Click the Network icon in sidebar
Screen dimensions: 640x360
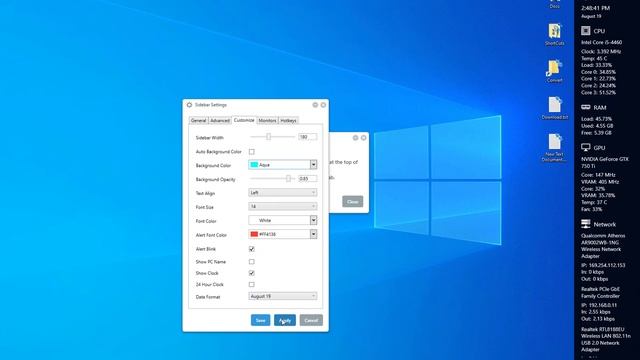pos(586,224)
